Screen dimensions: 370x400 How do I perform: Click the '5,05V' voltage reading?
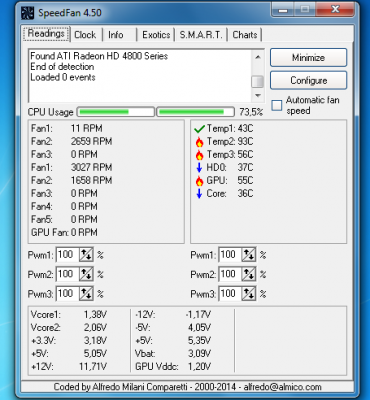coord(95,354)
